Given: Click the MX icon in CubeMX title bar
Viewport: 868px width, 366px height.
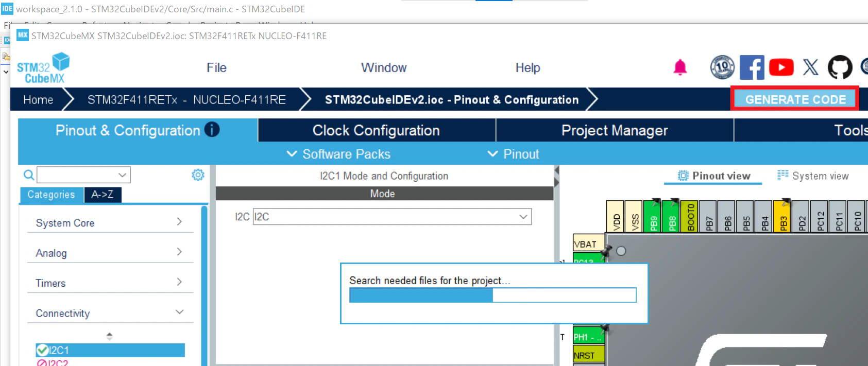Looking at the screenshot, I should pyautogui.click(x=22, y=35).
